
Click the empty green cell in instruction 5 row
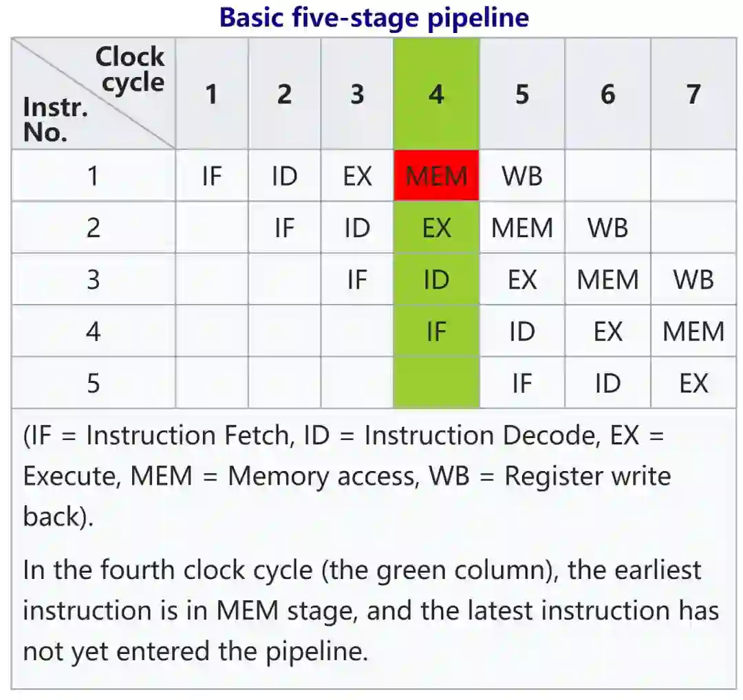436,382
